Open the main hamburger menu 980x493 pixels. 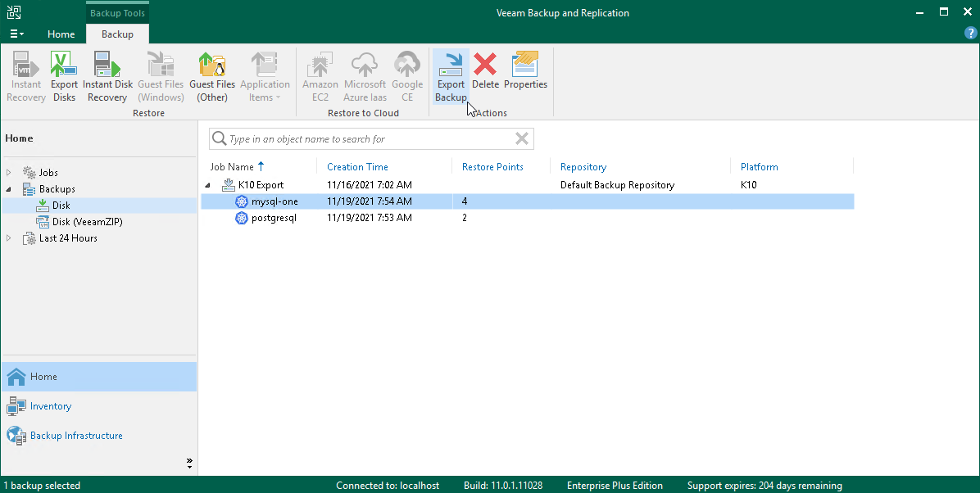[17, 34]
